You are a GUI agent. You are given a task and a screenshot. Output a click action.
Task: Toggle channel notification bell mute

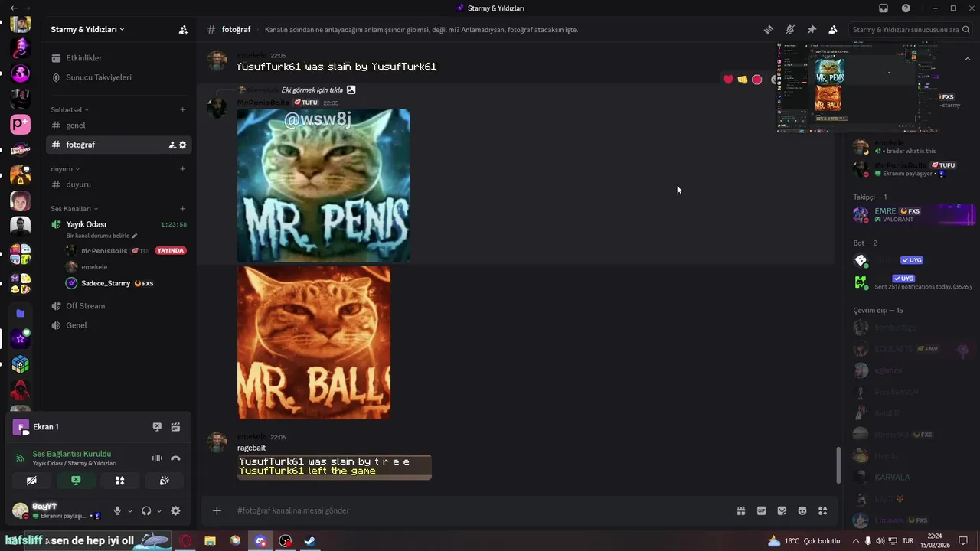click(790, 30)
